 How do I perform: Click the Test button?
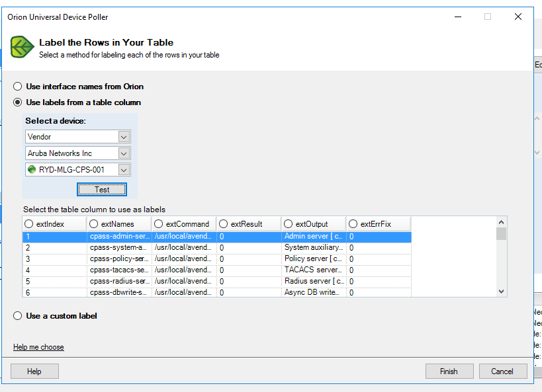[x=102, y=190]
